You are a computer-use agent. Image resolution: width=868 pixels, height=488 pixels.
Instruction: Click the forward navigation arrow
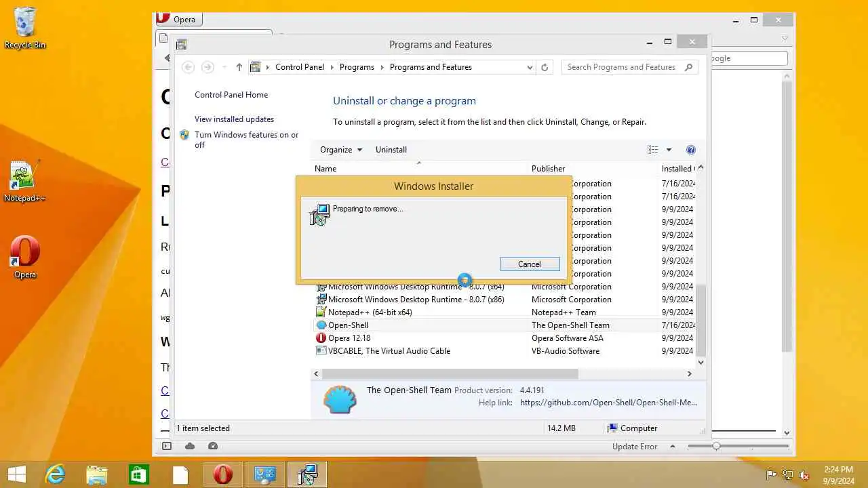tap(208, 67)
